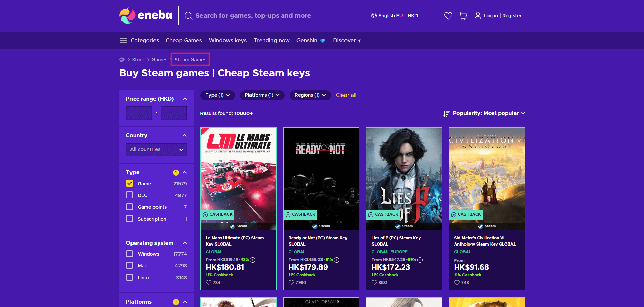
Task: Click the globe language icon
Action: tap(374, 16)
